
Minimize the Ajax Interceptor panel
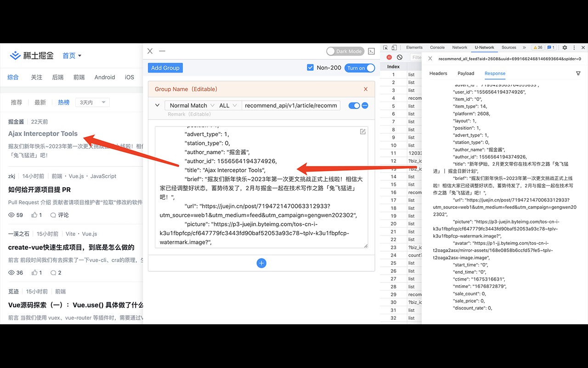(x=162, y=51)
